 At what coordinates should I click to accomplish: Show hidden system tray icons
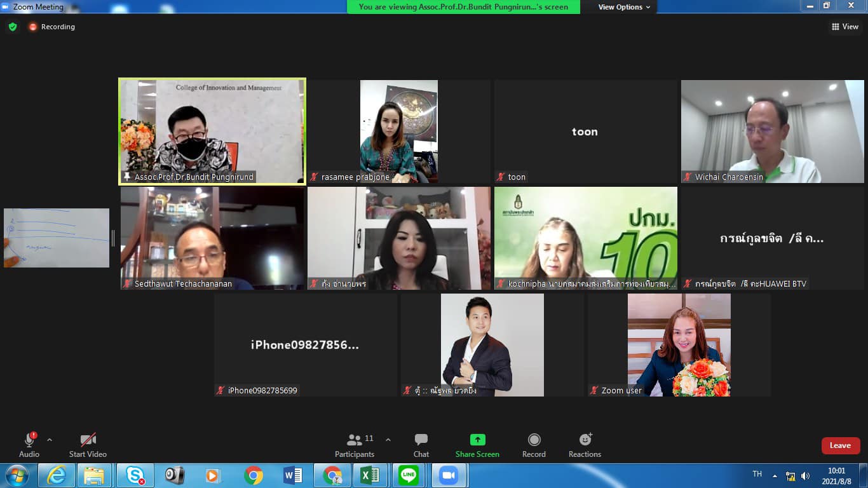pyautogui.click(x=775, y=475)
